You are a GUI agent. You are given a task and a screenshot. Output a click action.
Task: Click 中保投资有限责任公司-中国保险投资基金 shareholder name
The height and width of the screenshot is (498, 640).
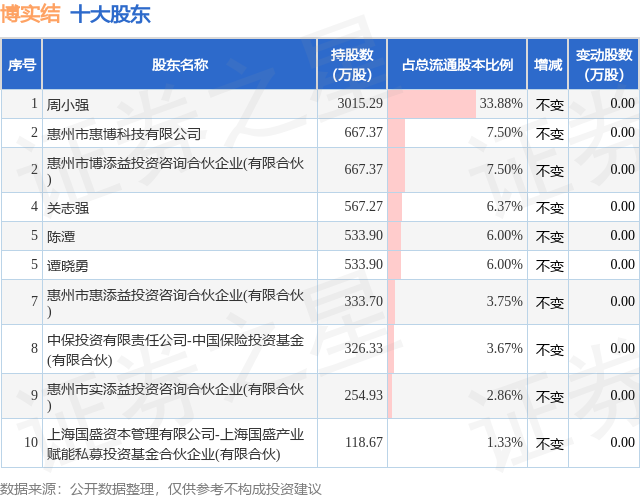175,349
